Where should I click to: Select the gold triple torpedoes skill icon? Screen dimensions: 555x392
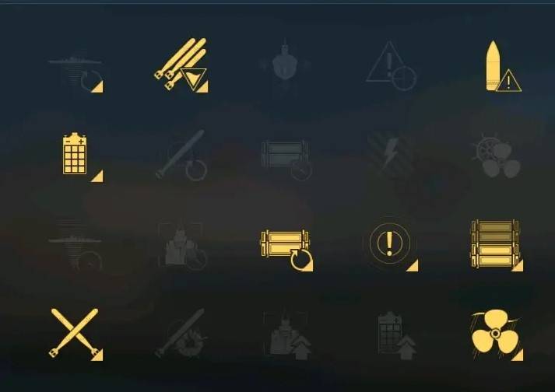181,65
